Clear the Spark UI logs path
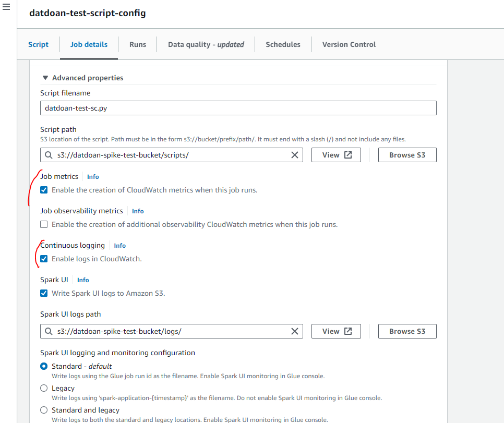Image resolution: width=504 pixels, height=423 pixels. [x=295, y=331]
